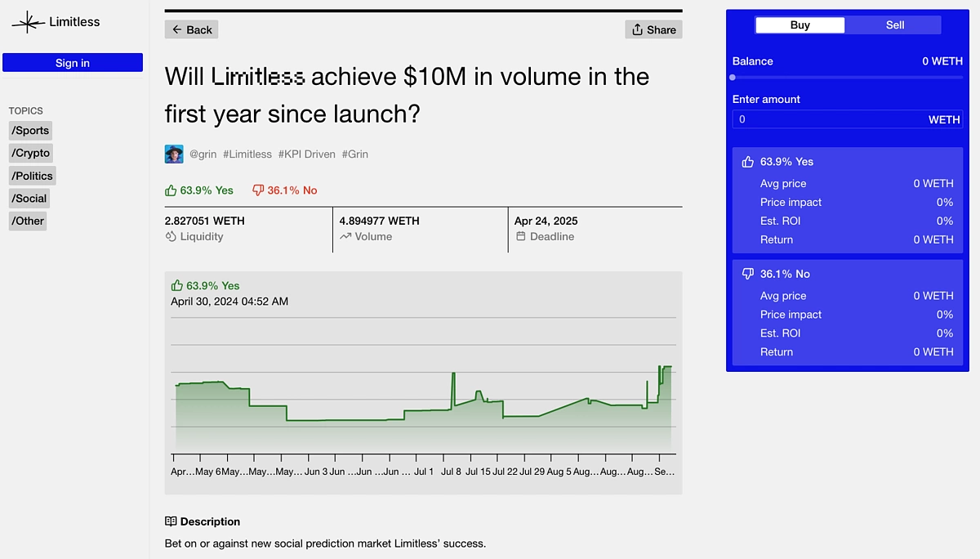Click the TOPICS heading in sidebar

[x=26, y=110]
